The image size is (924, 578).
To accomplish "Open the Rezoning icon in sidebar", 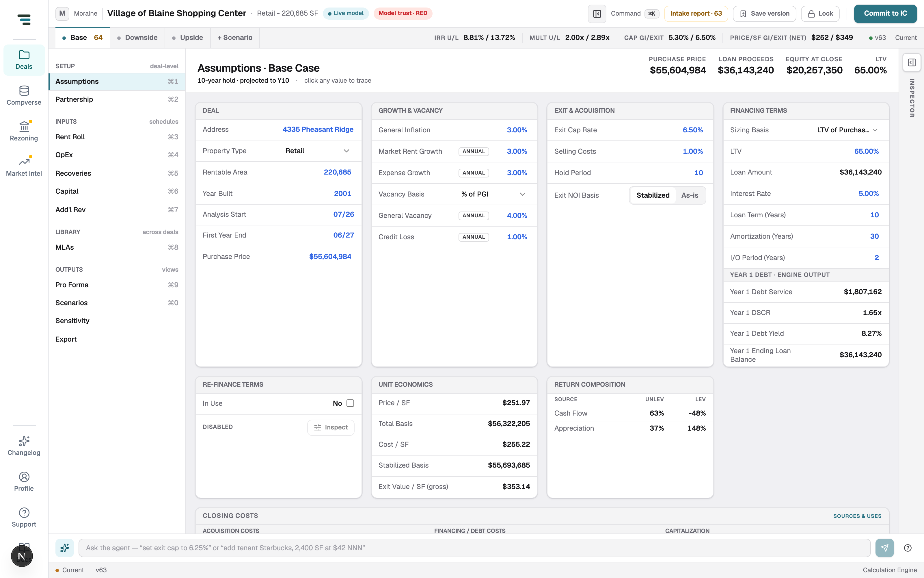I will point(24,126).
